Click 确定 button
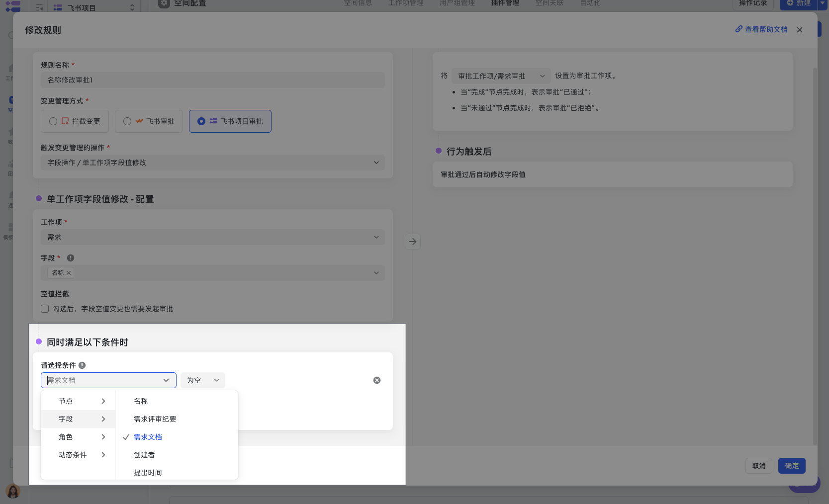The width and height of the screenshot is (829, 504). [792, 466]
